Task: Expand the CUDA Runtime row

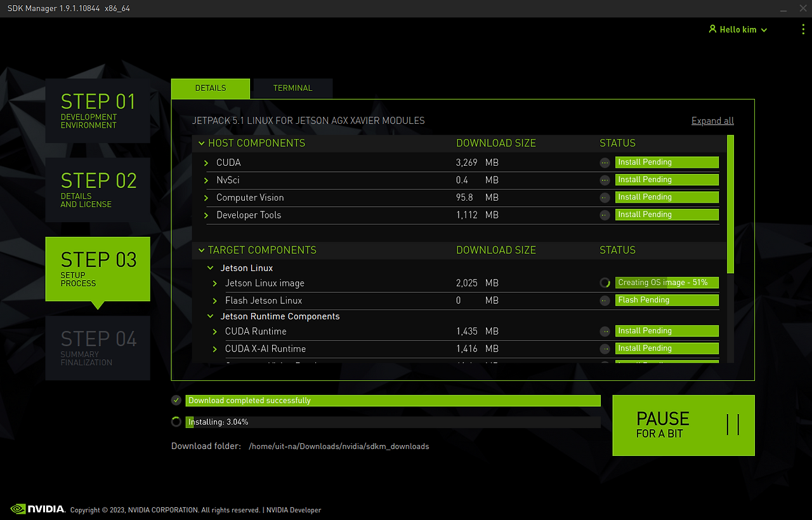Action: point(215,331)
